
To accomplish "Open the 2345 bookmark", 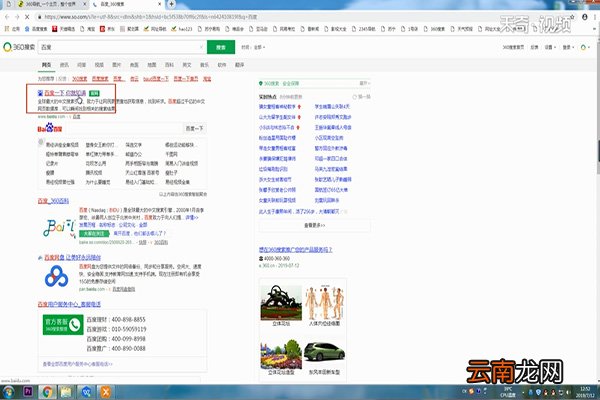I will tap(363, 29).
